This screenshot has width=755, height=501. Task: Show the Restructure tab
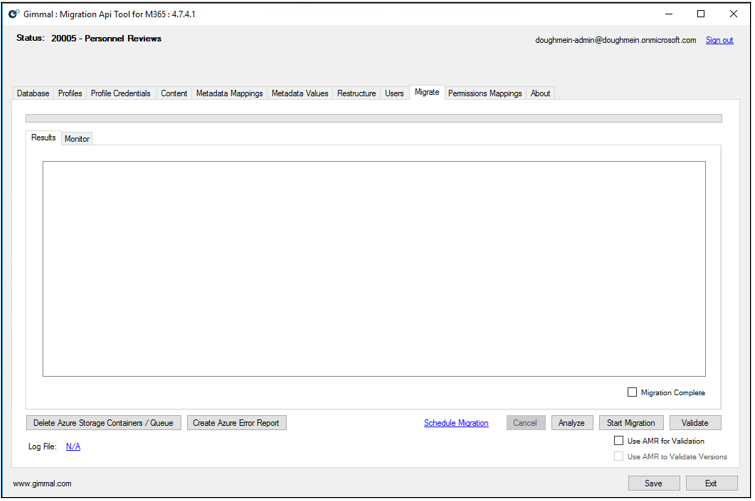click(356, 93)
